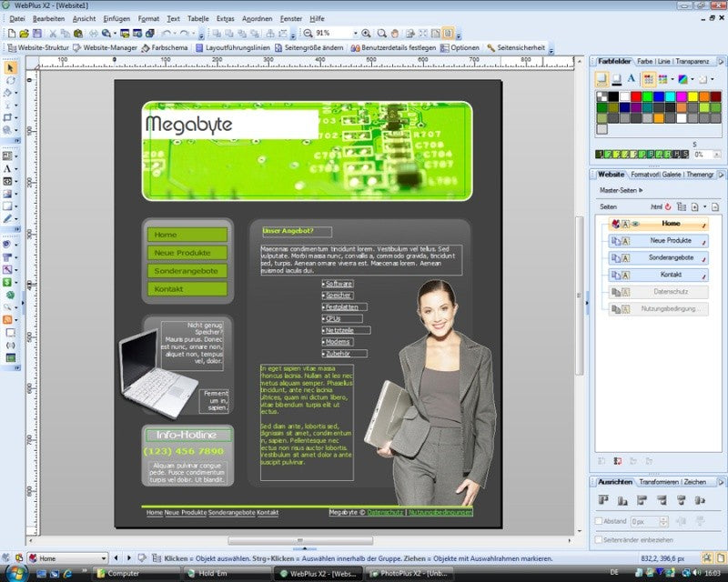Select the Pointer tool in left toolbar
Screen dimensions: 728x582
click(x=10, y=68)
